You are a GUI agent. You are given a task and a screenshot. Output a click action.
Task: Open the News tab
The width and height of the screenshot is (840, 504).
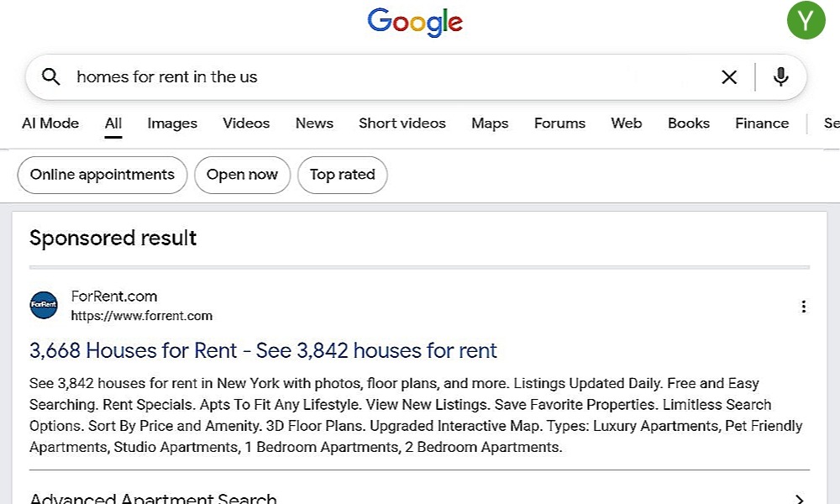point(314,123)
